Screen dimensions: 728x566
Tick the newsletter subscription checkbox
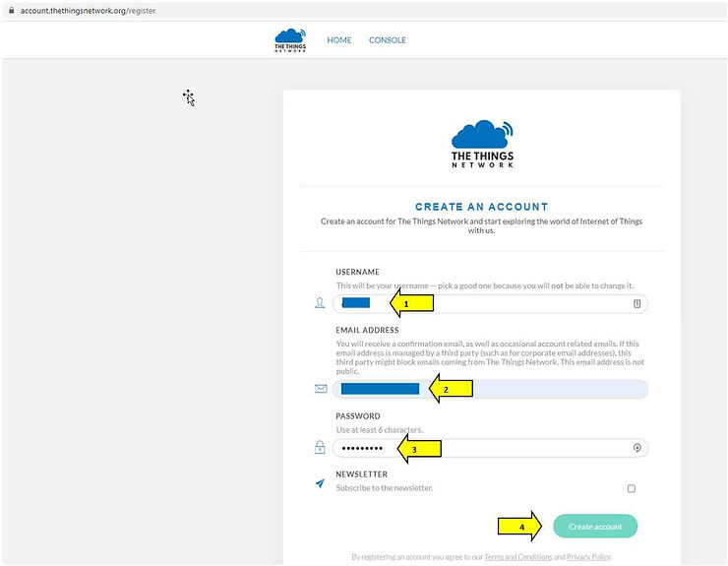632,488
